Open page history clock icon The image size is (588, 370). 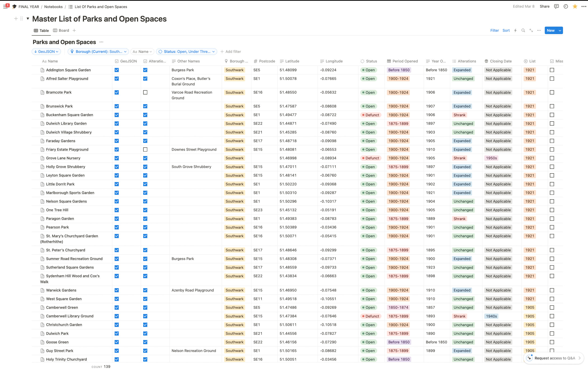point(565,7)
